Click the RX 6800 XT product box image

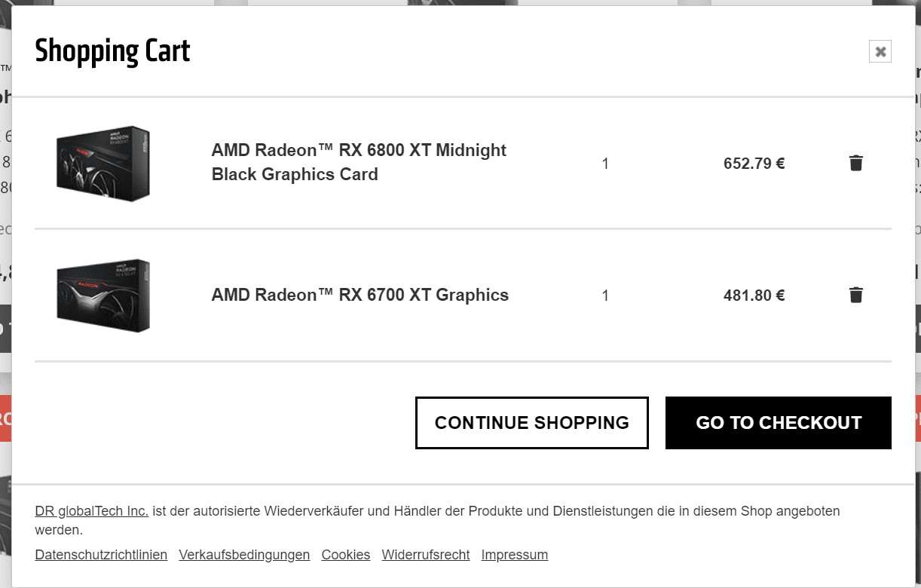click(x=103, y=163)
